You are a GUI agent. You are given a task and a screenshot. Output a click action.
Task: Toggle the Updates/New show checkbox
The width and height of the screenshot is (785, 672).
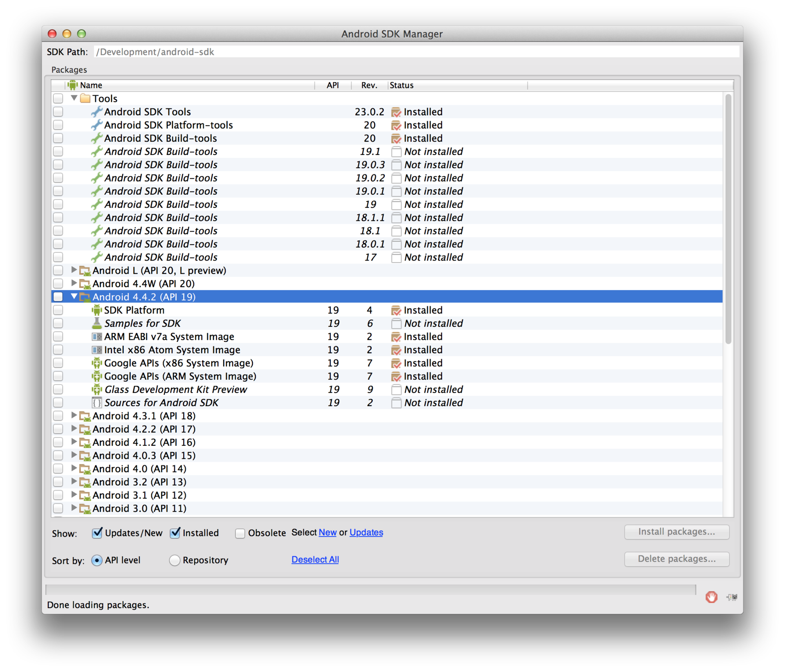[x=97, y=533]
